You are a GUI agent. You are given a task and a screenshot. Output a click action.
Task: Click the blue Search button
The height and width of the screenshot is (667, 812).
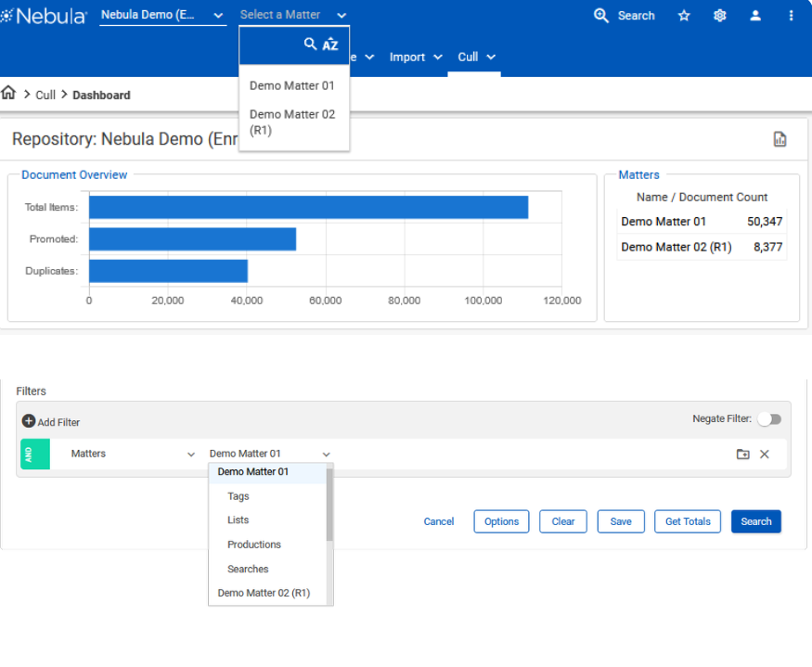pyautogui.click(x=755, y=521)
